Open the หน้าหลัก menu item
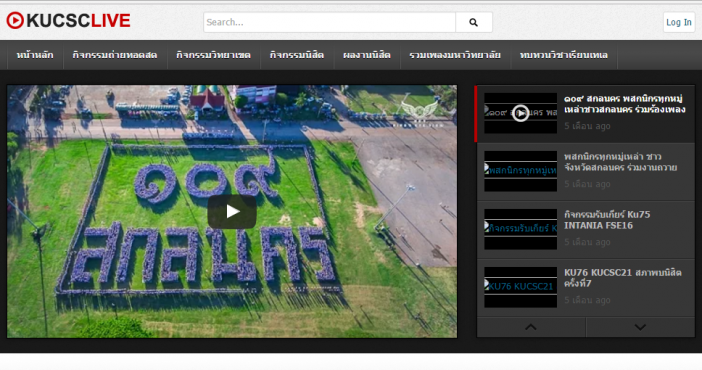This screenshot has height=370, width=702. [x=35, y=55]
